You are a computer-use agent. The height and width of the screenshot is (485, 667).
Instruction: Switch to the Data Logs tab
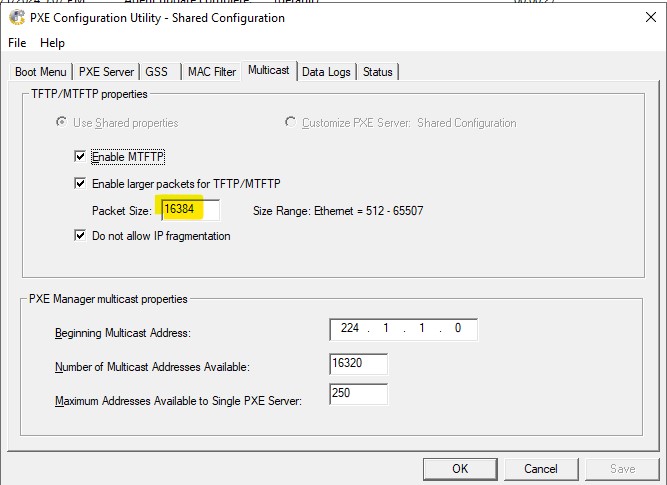326,71
